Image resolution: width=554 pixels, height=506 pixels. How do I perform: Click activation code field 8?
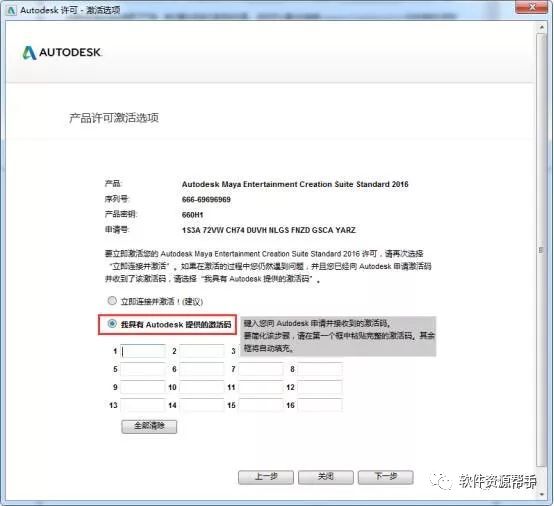[320, 369]
